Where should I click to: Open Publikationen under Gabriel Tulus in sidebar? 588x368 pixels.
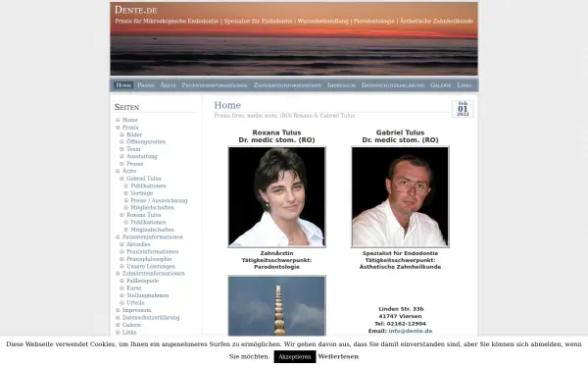coord(148,185)
